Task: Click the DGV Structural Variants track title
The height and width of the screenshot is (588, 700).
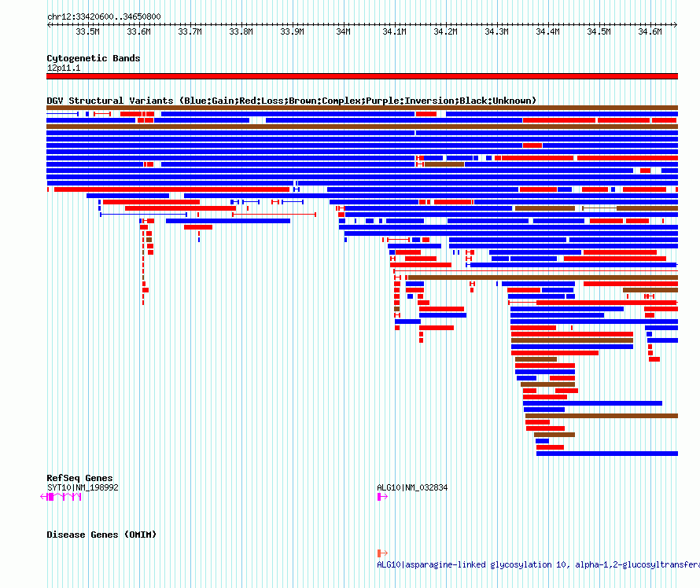Action: 291,101
